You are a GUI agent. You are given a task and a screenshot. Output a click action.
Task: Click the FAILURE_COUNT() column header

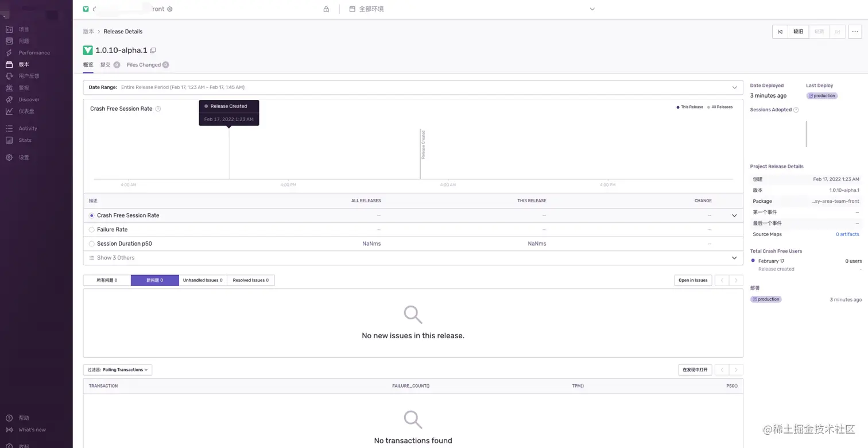410,386
